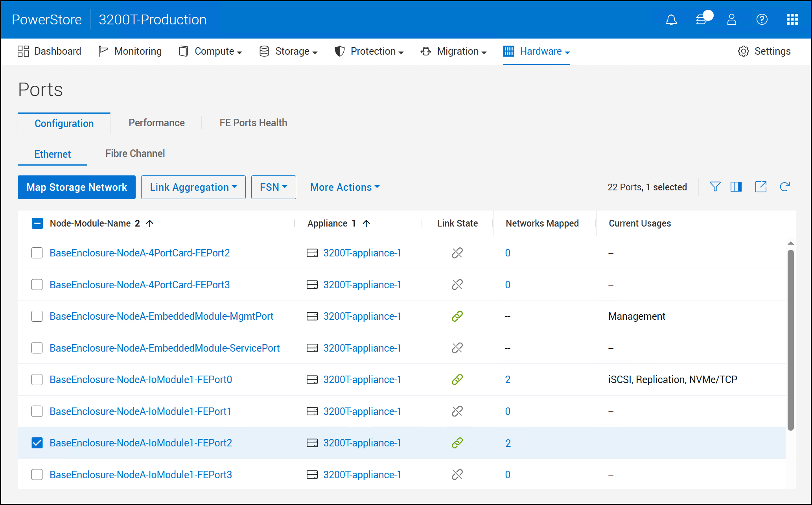The image size is (812, 505).
Task: Open the user account icon
Action: [x=731, y=19]
